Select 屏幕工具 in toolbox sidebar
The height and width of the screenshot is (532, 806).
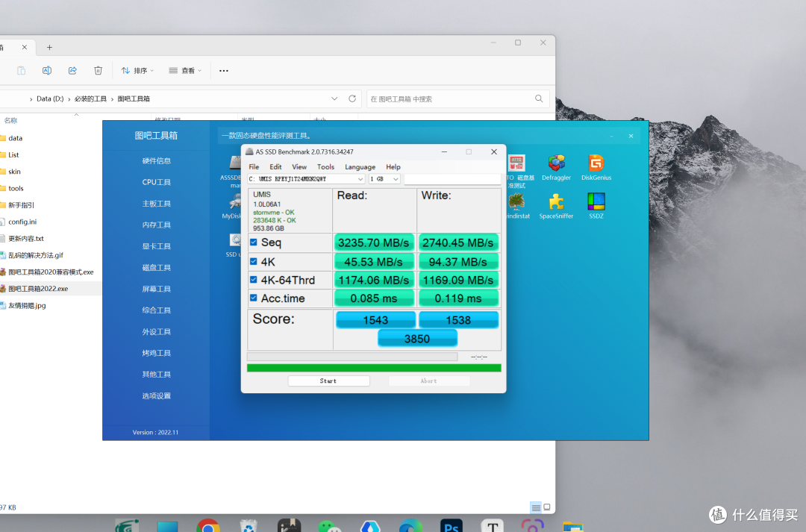(x=156, y=289)
